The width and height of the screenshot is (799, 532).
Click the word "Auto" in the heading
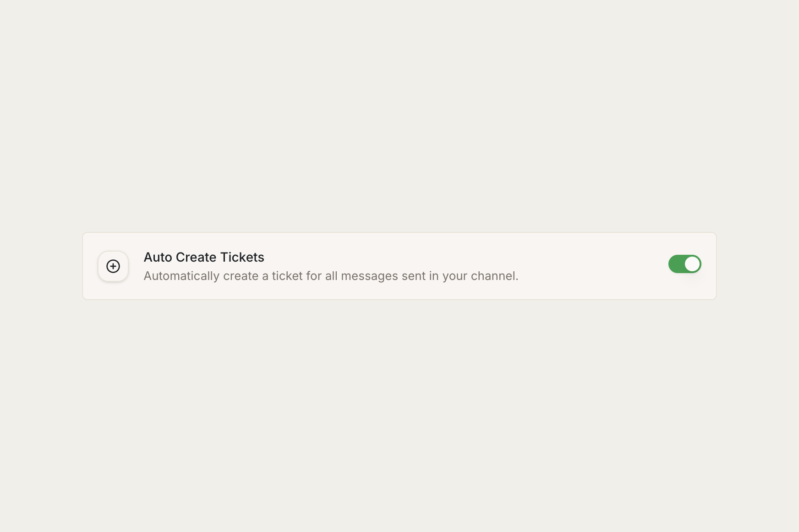click(158, 257)
